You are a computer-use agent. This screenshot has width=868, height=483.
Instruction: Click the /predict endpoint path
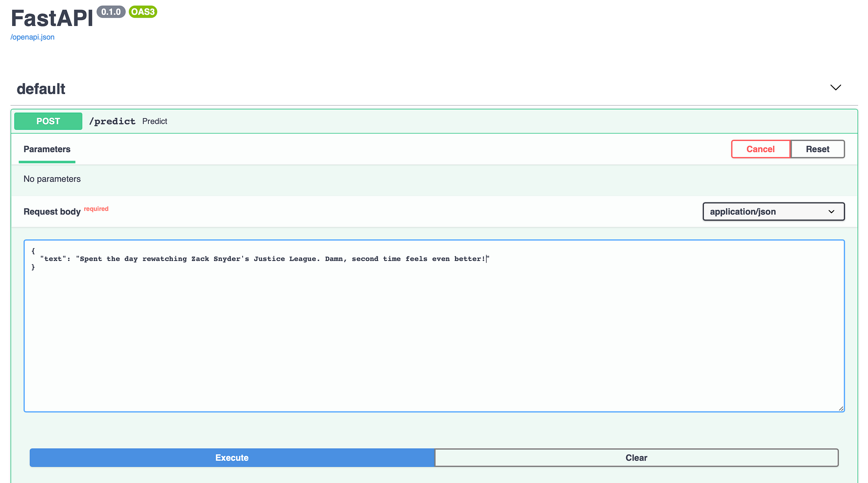[x=112, y=121]
